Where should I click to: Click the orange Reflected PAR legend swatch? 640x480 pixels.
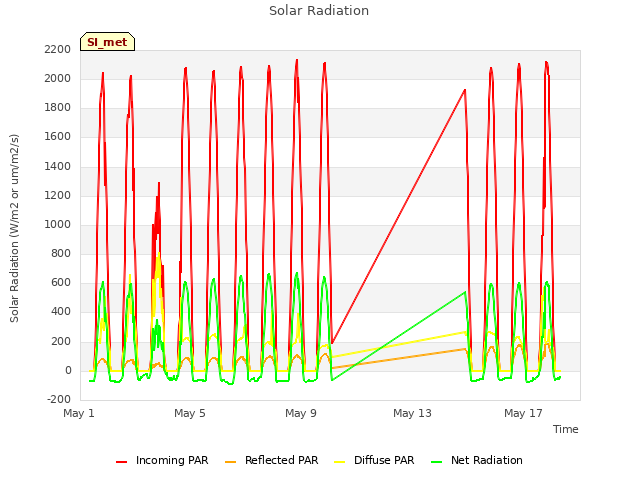coord(230,462)
